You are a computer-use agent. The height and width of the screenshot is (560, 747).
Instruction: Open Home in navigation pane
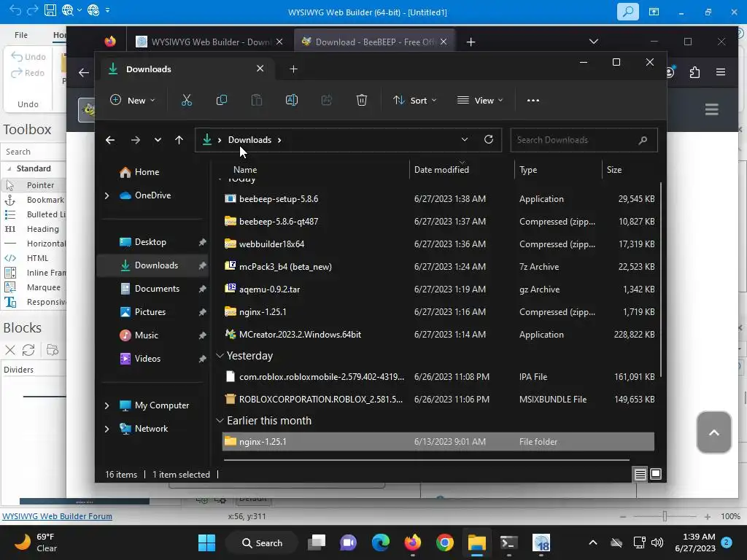[147, 172]
